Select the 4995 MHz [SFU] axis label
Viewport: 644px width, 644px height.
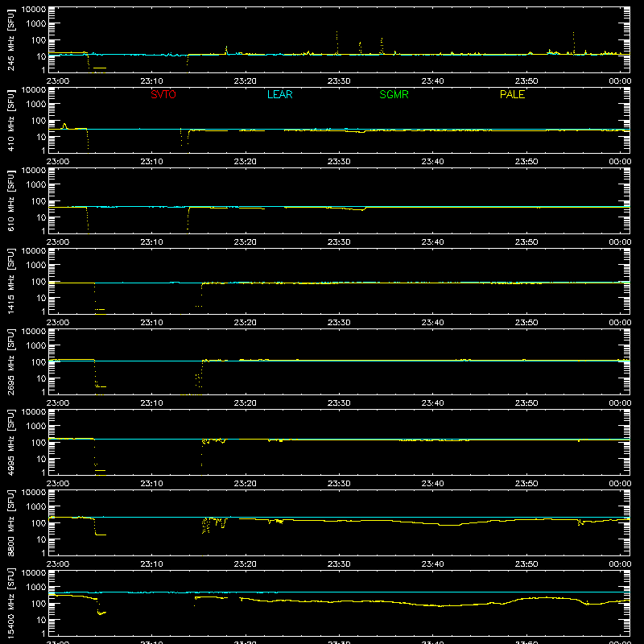point(10,442)
